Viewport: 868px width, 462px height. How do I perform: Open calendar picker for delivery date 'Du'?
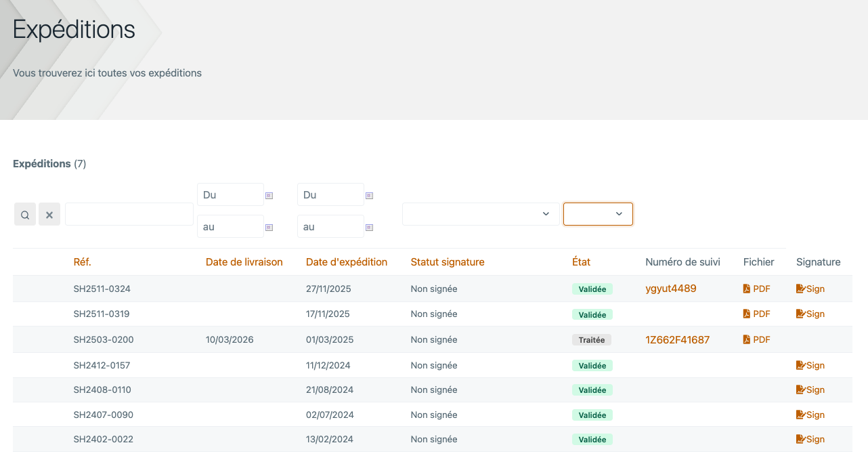tap(269, 195)
